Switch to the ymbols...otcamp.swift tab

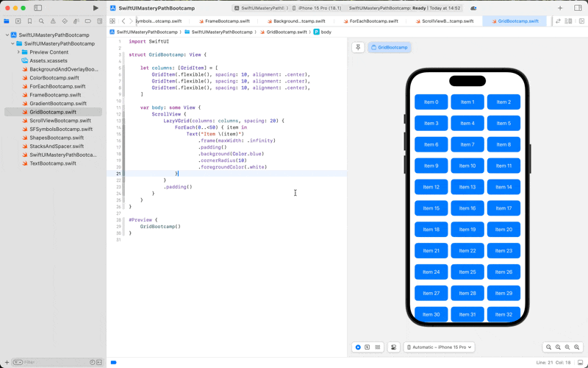coord(159,21)
